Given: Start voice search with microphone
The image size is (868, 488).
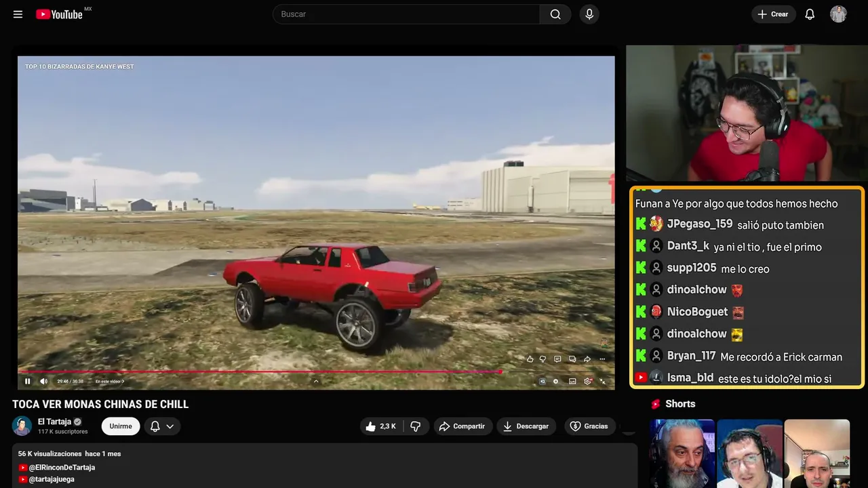Looking at the screenshot, I should [589, 14].
